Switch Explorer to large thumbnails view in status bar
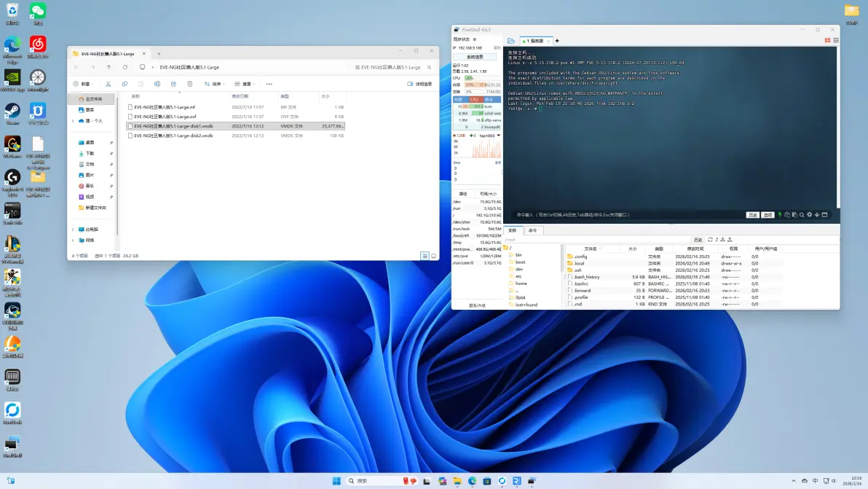Screen dimensions: 868x489 (x=433, y=256)
